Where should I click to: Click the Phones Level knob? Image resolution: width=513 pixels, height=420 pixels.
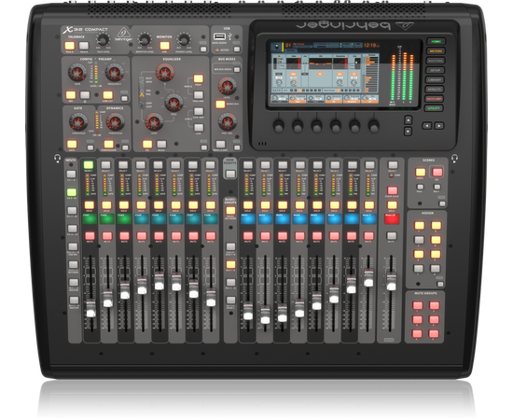point(184,39)
